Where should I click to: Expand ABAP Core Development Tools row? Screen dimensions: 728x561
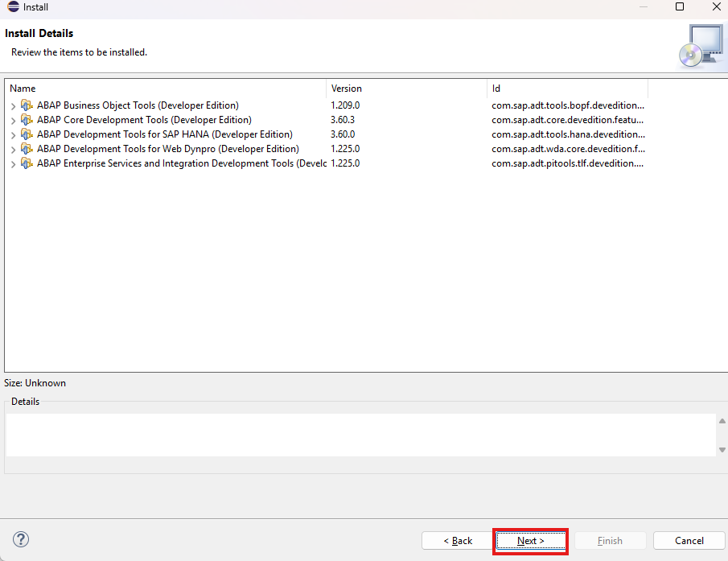(x=13, y=120)
